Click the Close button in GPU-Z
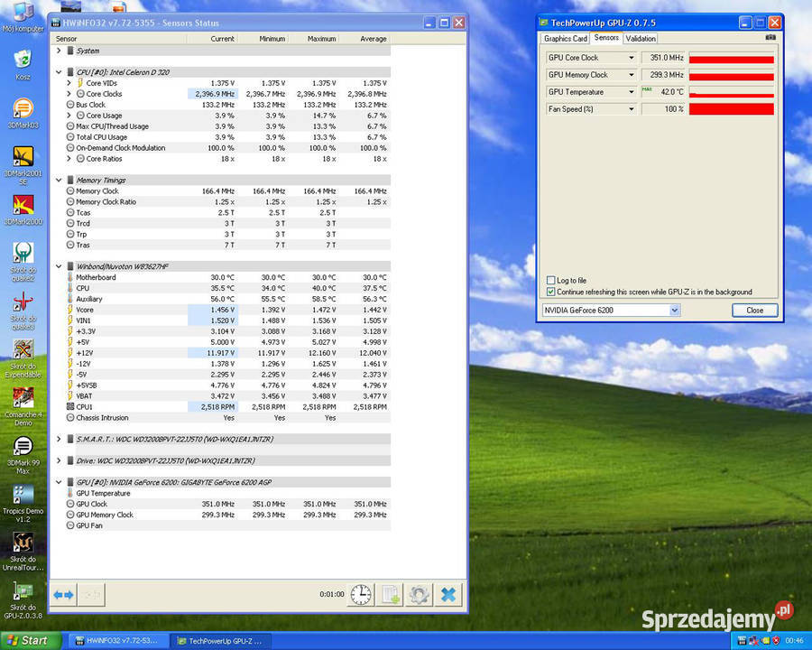 (754, 310)
